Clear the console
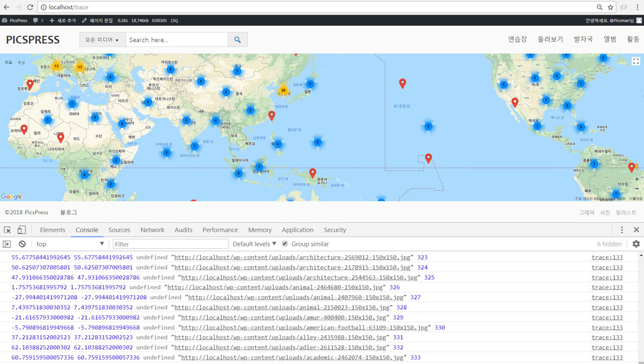644x364 pixels. tap(22, 244)
